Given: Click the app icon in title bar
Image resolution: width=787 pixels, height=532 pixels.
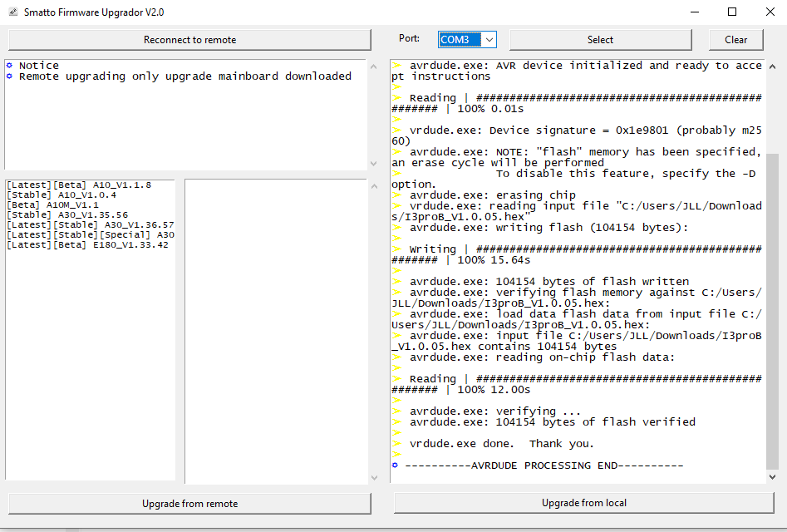Looking at the screenshot, I should click(13, 12).
